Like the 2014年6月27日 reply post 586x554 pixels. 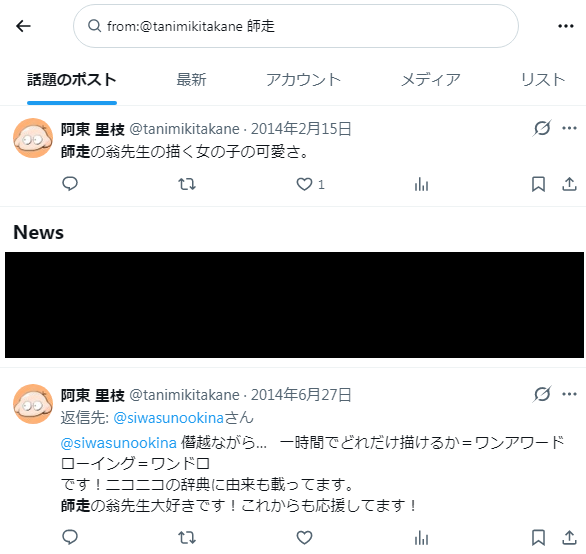click(x=304, y=538)
